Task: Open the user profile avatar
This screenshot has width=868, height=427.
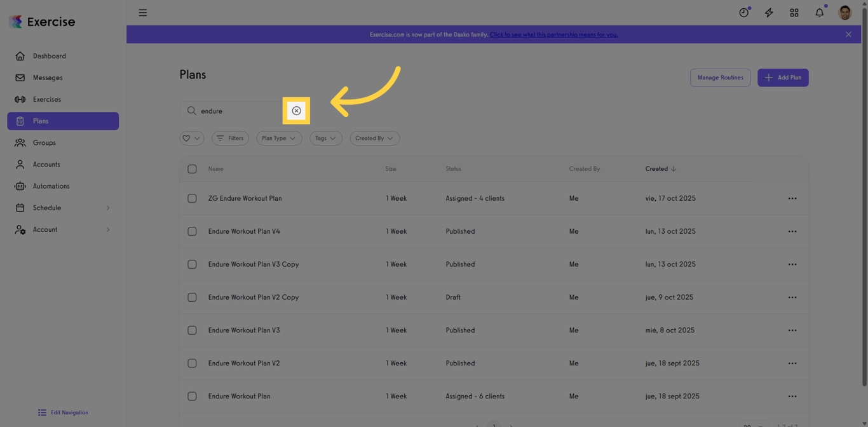Action: (844, 13)
